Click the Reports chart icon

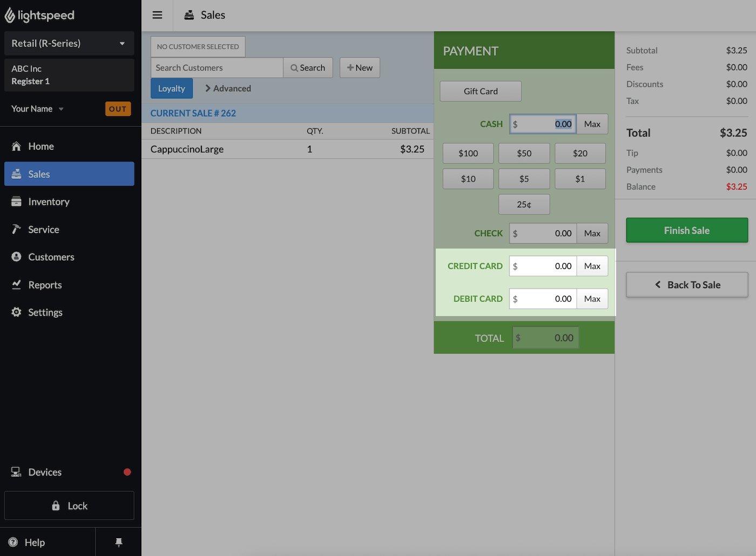[x=17, y=285]
